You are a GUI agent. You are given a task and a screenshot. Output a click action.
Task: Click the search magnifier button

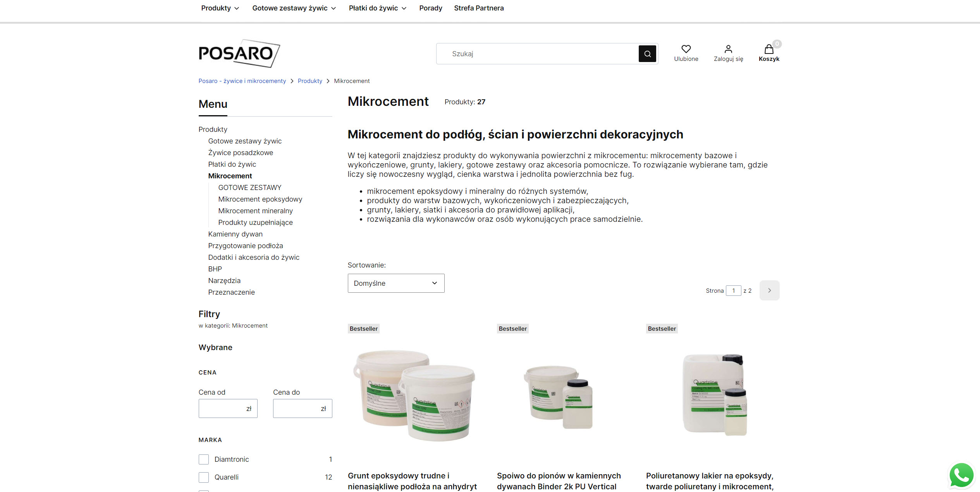click(647, 54)
